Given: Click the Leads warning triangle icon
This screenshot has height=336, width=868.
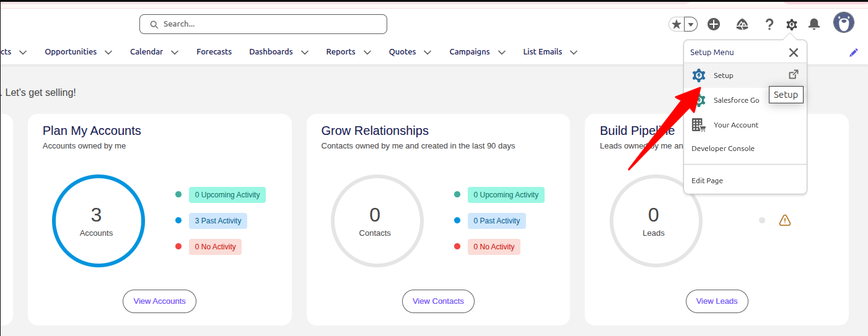Looking at the screenshot, I should click(x=785, y=220).
